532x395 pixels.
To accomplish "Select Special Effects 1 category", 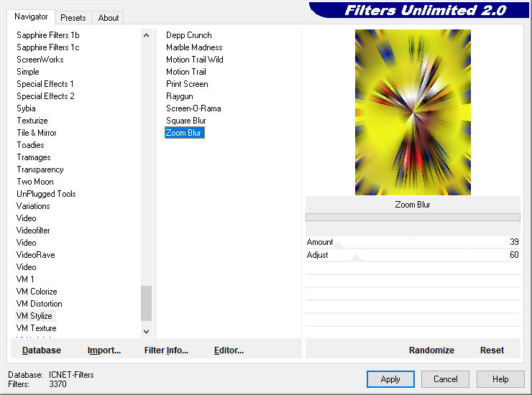I will (45, 84).
